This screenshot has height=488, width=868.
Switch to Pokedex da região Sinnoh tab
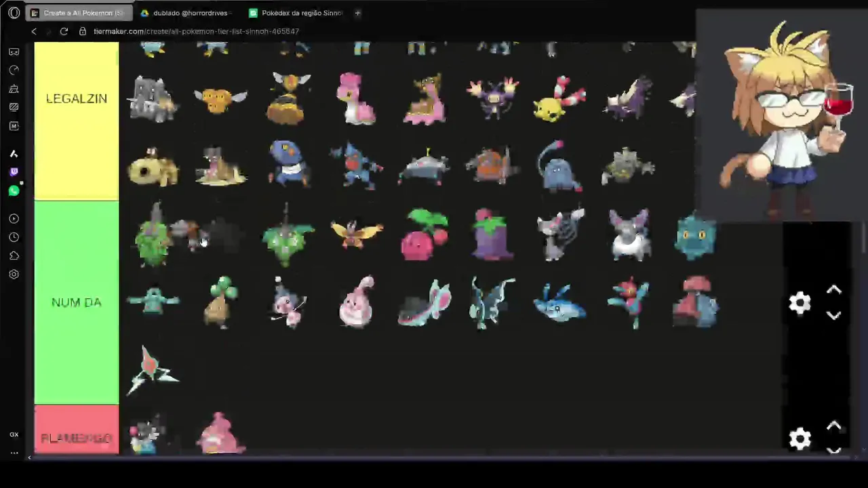tap(296, 13)
